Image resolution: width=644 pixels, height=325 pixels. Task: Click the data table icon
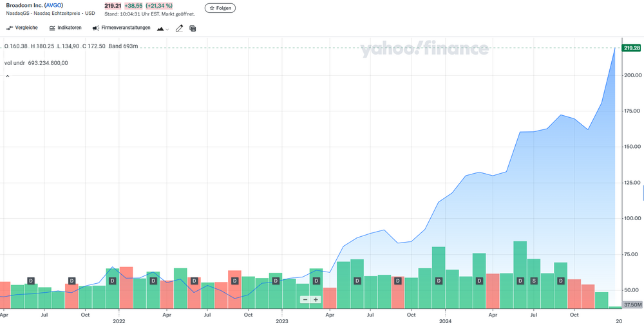click(x=193, y=28)
